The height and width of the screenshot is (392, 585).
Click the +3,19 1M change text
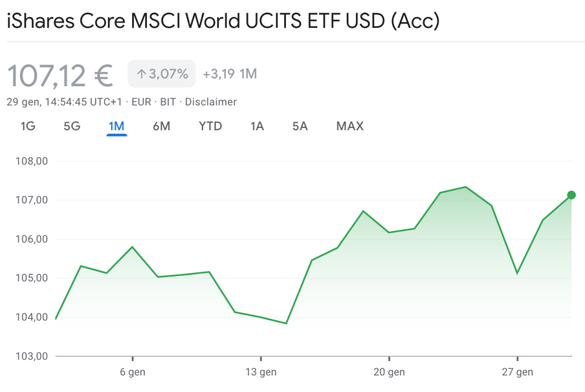(230, 74)
